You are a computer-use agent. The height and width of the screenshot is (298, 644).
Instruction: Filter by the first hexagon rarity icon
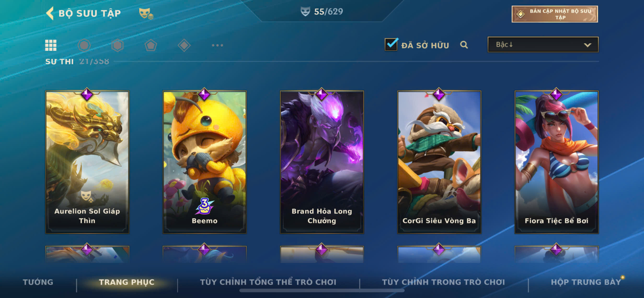(84, 45)
